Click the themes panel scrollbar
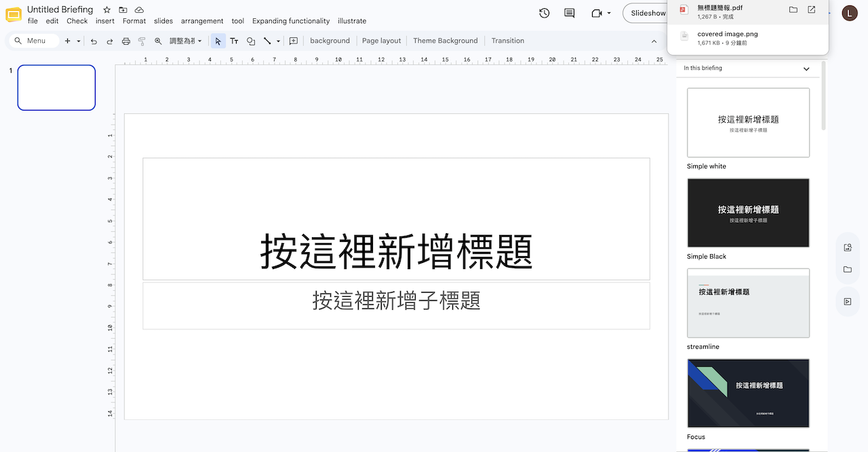 824,95
